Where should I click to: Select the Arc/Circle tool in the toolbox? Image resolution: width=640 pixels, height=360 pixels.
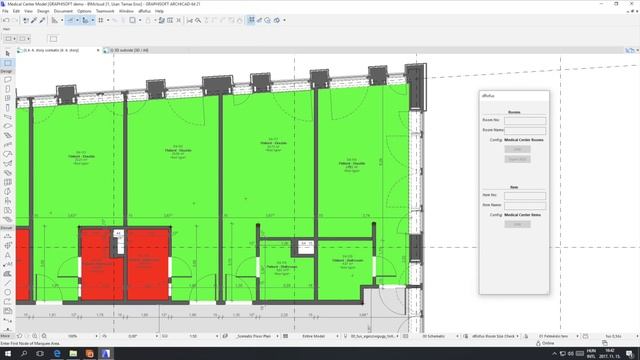tap(8, 292)
